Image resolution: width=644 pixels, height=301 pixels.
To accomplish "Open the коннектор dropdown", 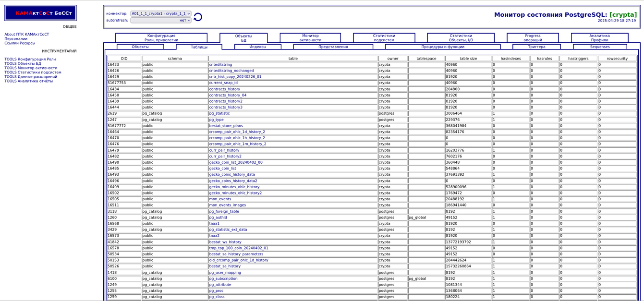I will [x=160, y=13].
